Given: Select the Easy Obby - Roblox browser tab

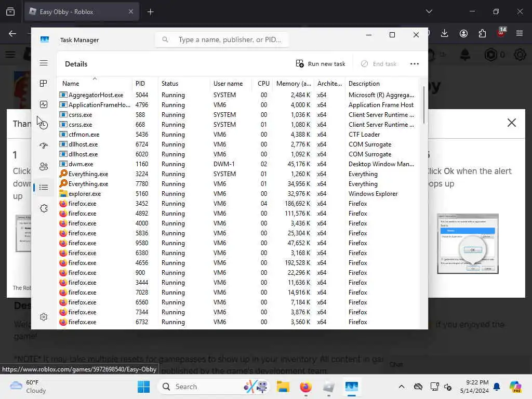Looking at the screenshot, I should pos(82,12).
